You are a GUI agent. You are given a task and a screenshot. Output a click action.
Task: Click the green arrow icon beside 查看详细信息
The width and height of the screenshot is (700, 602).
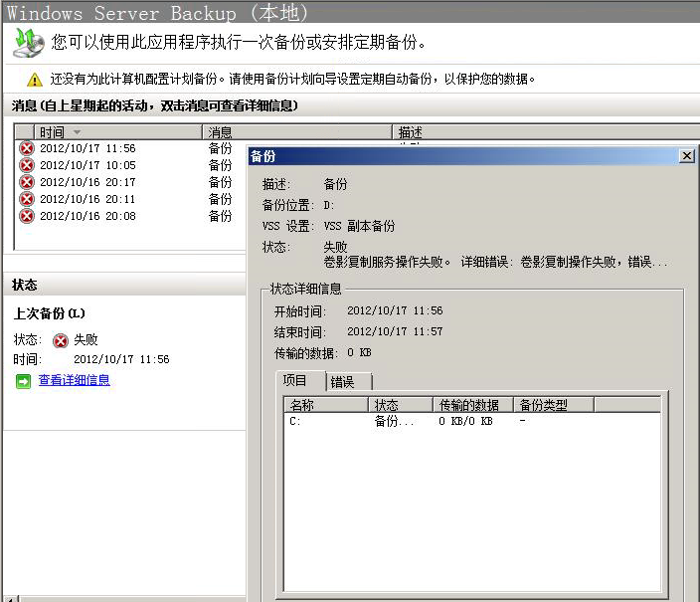pos(23,381)
